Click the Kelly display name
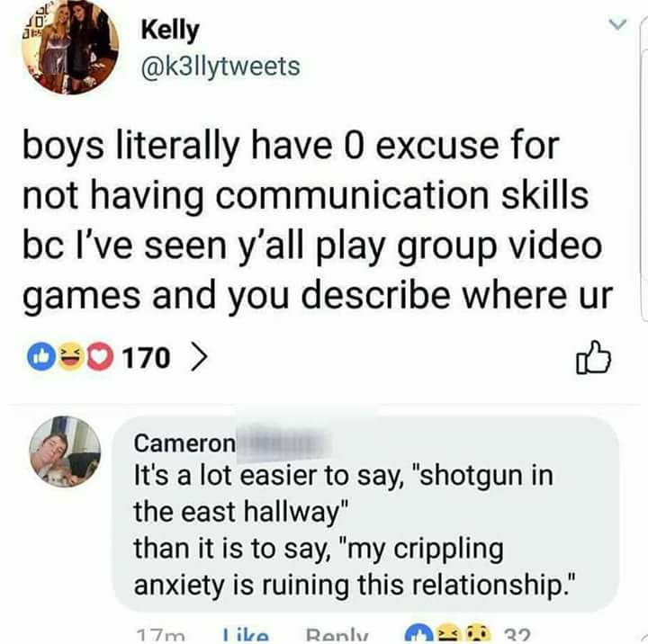This screenshot has height=644, width=648. click(x=170, y=31)
